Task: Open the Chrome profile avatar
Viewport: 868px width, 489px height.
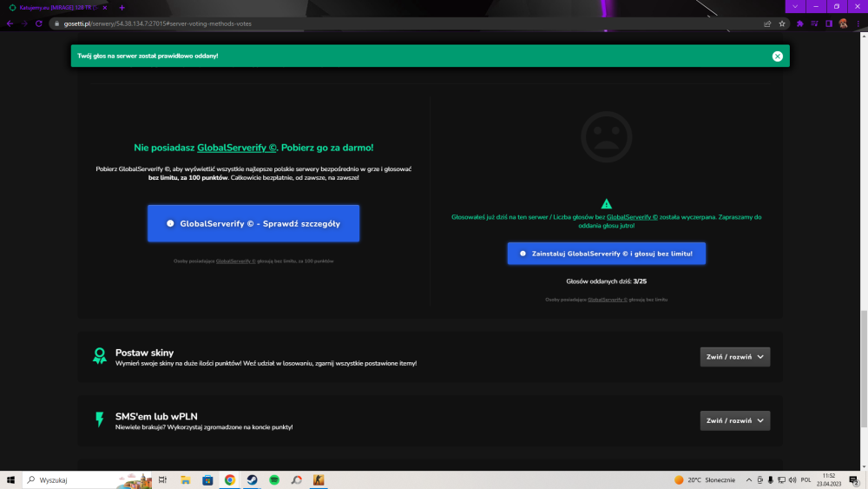Action: pos(843,23)
